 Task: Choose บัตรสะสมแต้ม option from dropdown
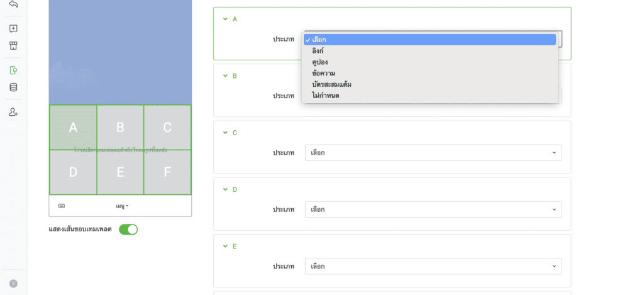(430, 84)
